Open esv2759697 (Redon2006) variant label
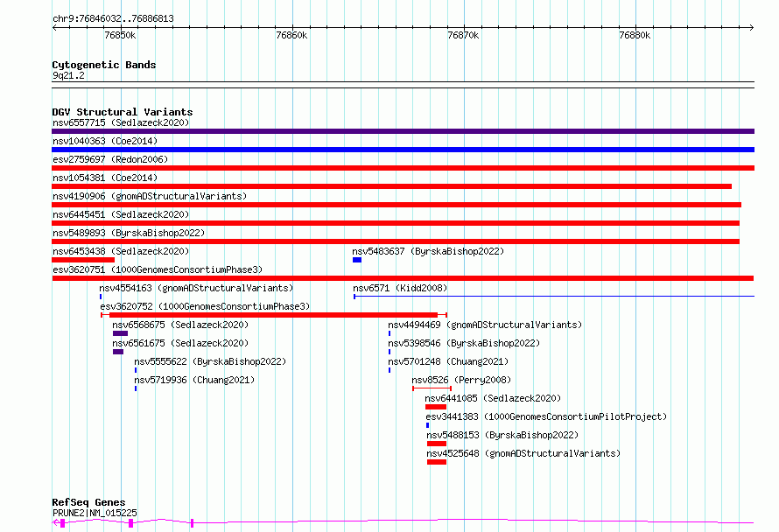Screen dimensions: 779x532 110,159
